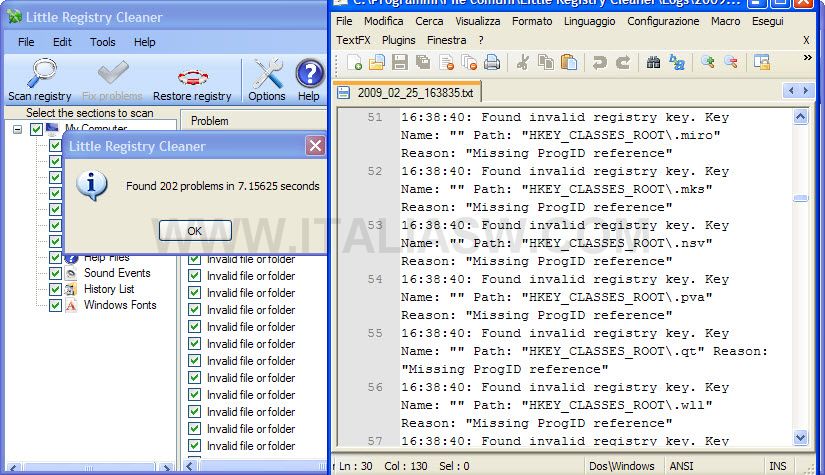This screenshot has width=825, height=475.
Task: Paste from clipboard icon in Notepad++
Action: pos(569,63)
